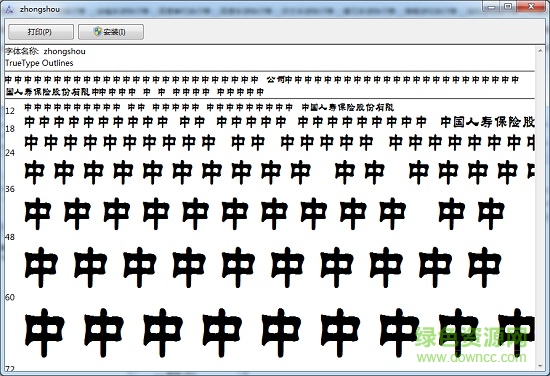This screenshot has width=550, height=376.
Task: Click the shield icon on the install button
Action: click(x=98, y=32)
